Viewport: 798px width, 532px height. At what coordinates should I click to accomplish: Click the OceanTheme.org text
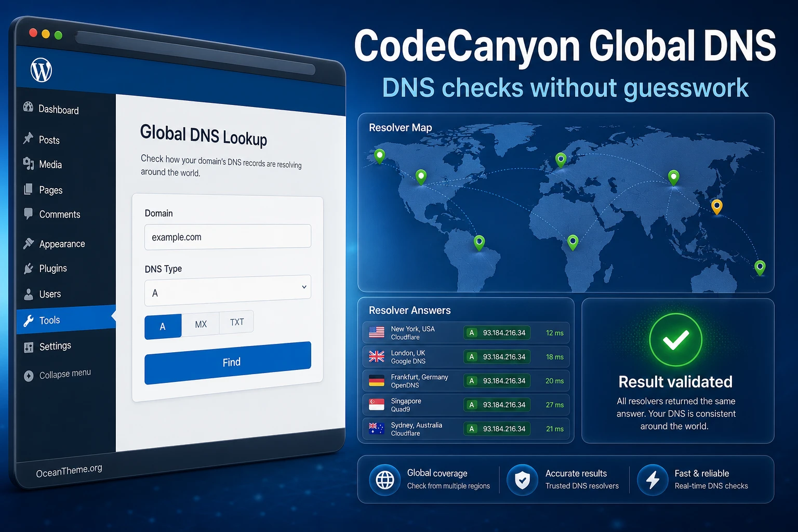point(69,471)
